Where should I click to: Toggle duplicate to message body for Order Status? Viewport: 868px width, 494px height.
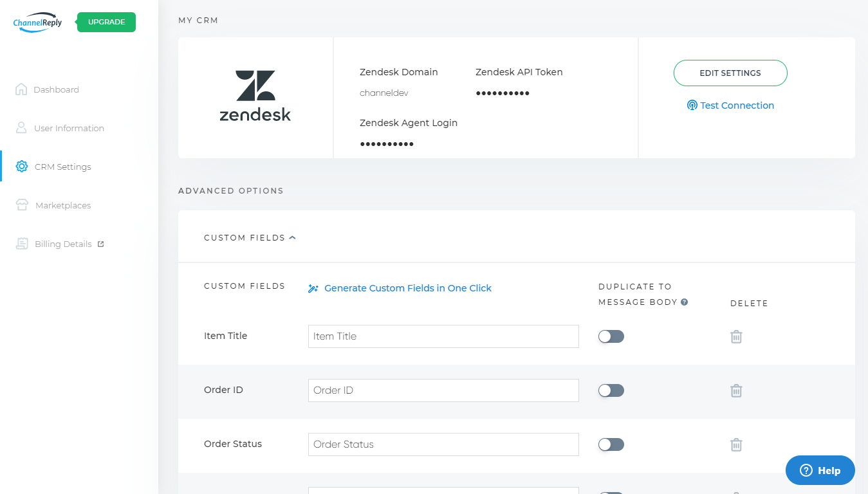tap(611, 444)
